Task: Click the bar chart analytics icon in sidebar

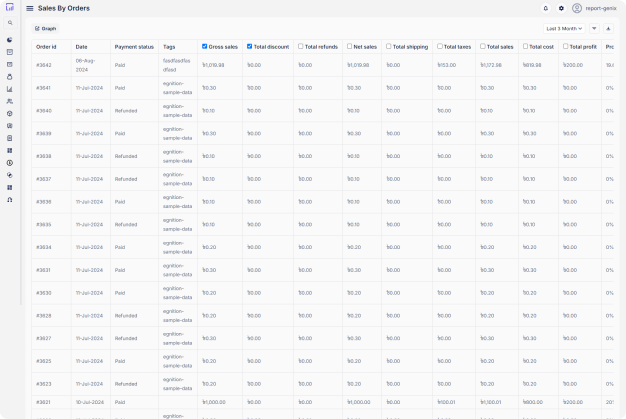Action: 10,89
